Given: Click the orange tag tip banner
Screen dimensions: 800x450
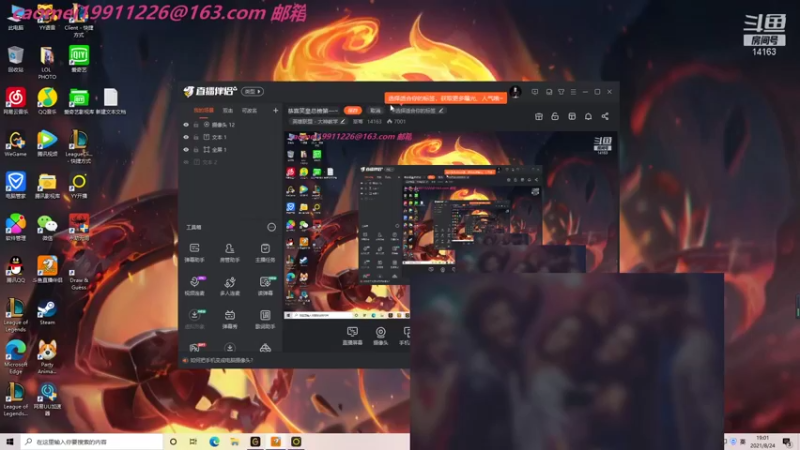Looking at the screenshot, I should pyautogui.click(x=445, y=98).
